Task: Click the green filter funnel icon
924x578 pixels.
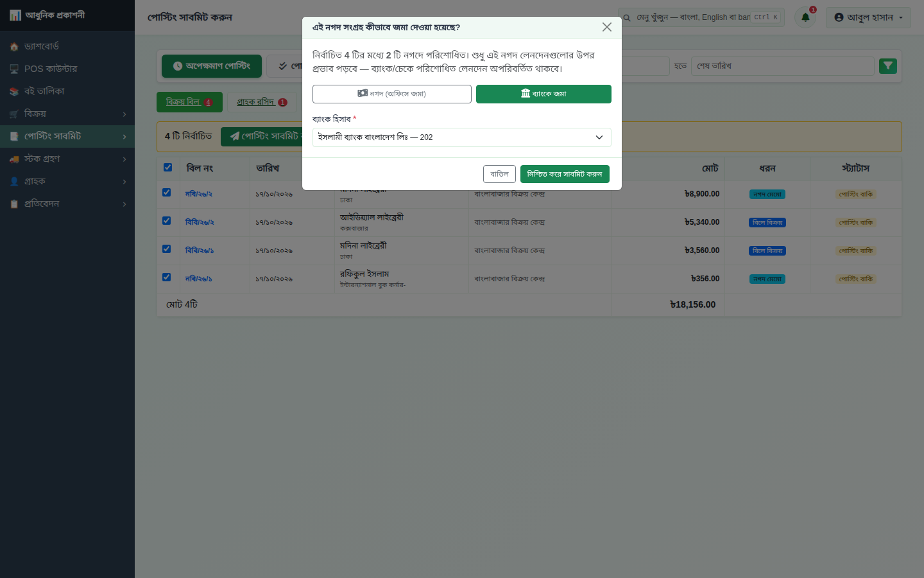Action: point(888,66)
